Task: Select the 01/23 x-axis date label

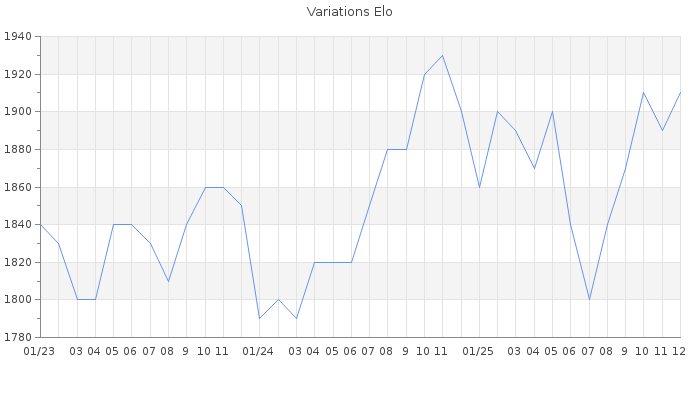Action: (39, 351)
